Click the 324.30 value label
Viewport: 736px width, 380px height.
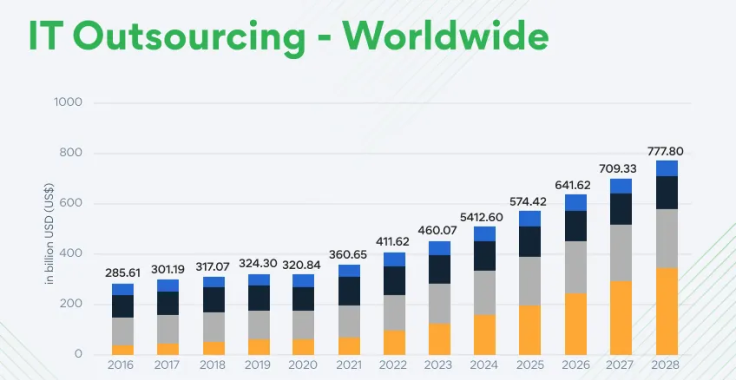[x=258, y=263]
